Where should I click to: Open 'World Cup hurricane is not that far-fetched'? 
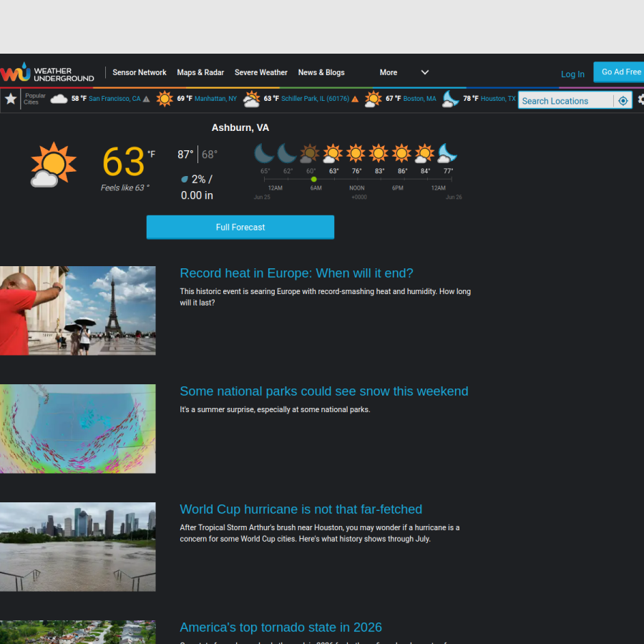(x=301, y=509)
